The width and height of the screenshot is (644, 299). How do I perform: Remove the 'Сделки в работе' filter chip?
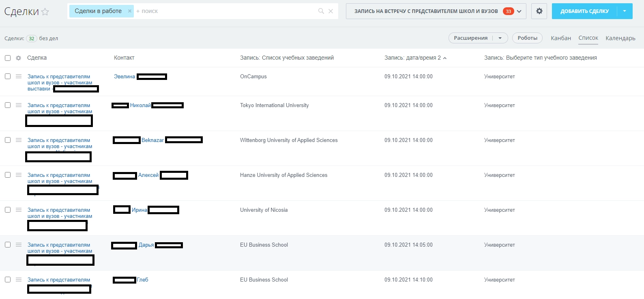click(x=130, y=11)
